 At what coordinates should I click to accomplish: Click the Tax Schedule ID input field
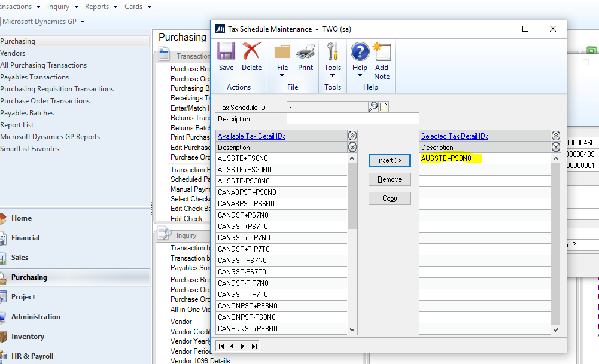tap(327, 107)
